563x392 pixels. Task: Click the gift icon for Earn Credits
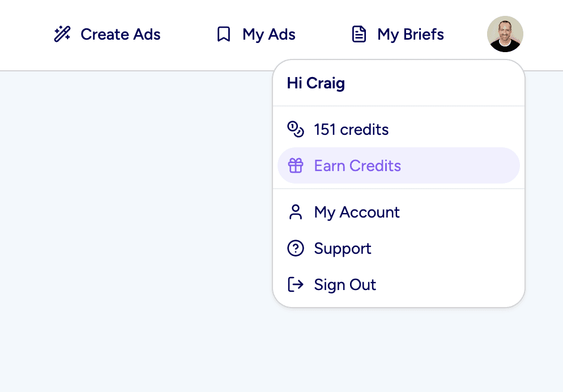pyautogui.click(x=295, y=165)
